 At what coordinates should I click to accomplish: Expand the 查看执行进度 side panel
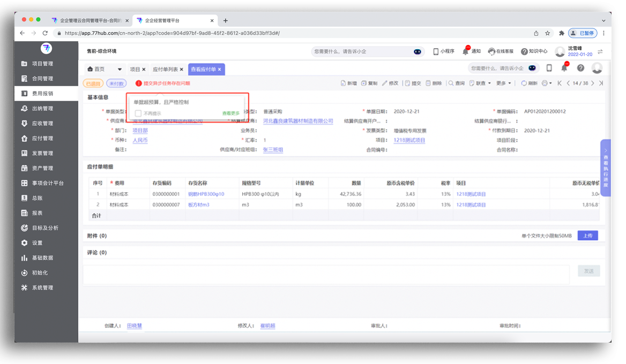click(606, 168)
